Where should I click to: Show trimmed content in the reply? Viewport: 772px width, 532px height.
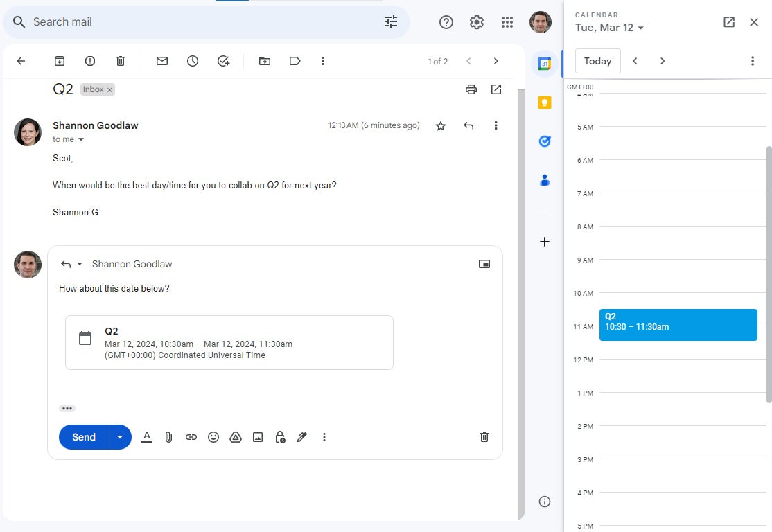coord(67,409)
